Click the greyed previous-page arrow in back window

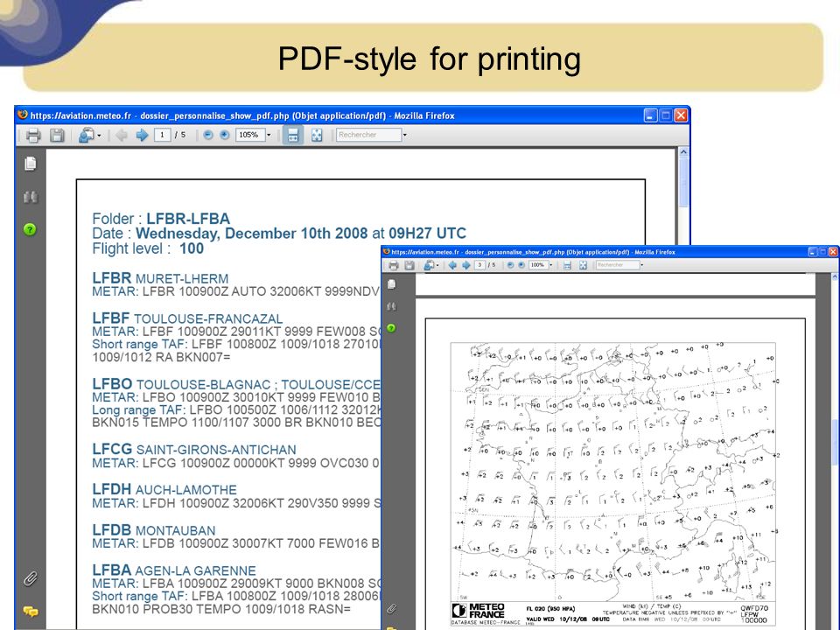pyautogui.click(x=122, y=135)
